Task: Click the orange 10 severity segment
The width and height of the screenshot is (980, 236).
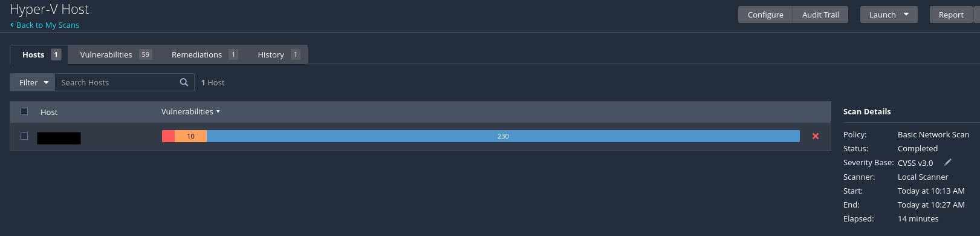Action: (190, 136)
